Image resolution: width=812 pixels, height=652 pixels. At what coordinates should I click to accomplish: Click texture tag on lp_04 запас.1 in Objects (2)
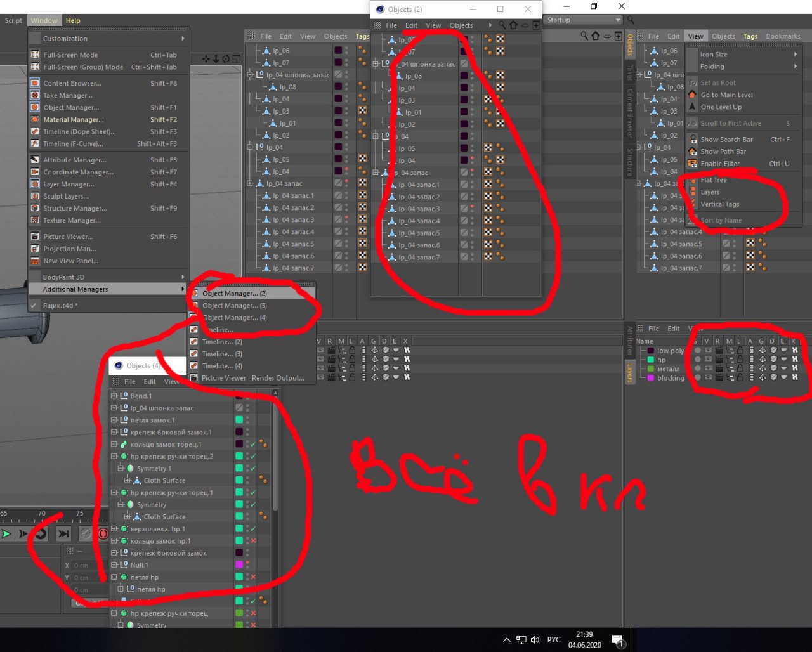tap(488, 185)
